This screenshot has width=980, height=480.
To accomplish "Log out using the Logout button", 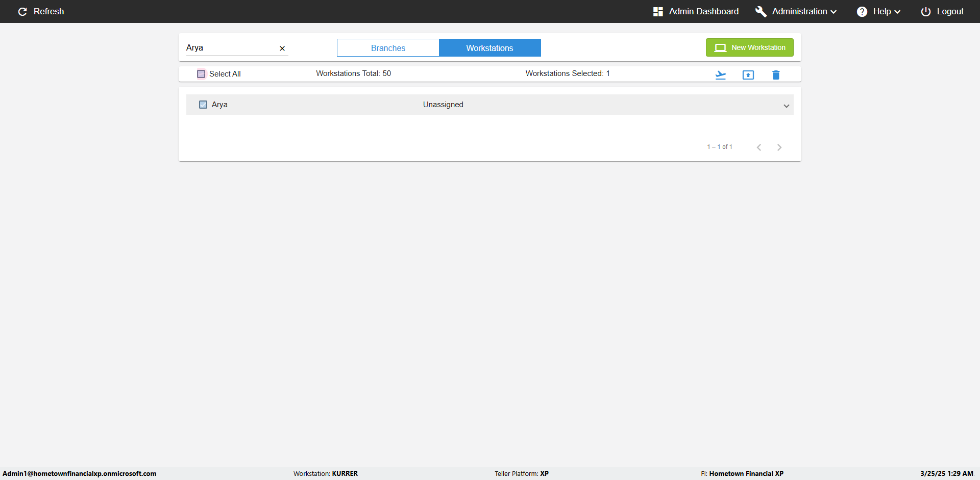I will click(942, 11).
